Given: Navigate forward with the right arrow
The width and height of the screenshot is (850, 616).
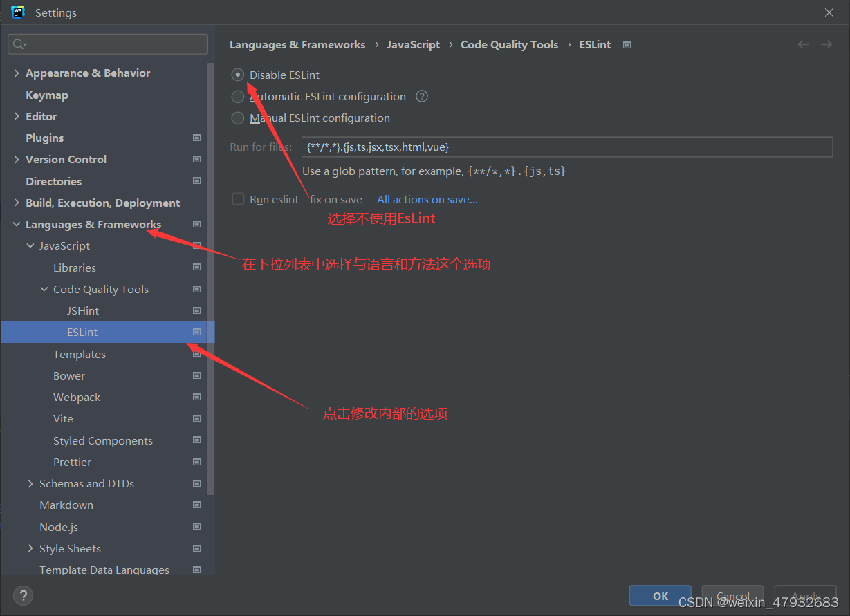Looking at the screenshot, I should click(826, 44).
